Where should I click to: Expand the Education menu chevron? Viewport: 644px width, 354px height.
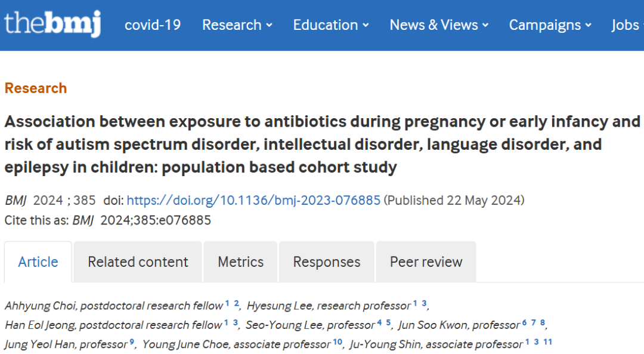[x=366, y=26]
